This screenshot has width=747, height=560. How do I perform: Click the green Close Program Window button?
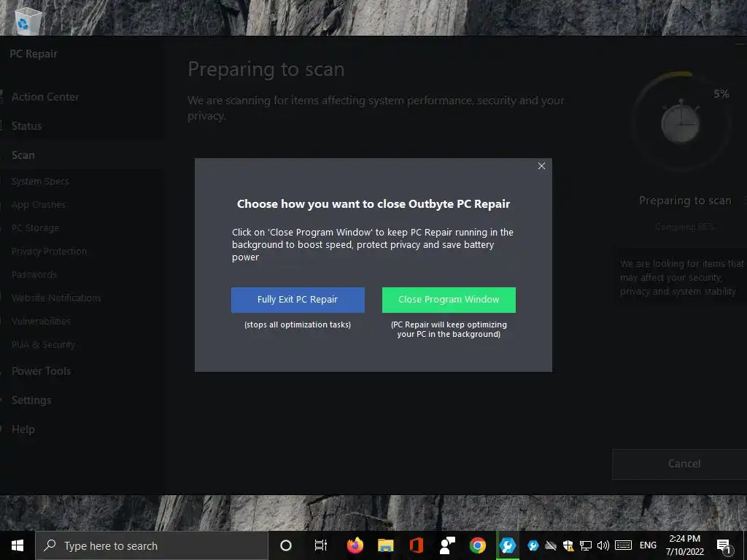click(x=449, y=300)
